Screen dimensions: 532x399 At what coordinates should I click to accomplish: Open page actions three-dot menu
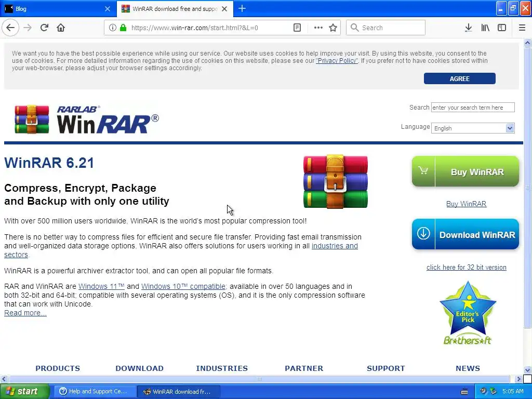tap(318, 28)
